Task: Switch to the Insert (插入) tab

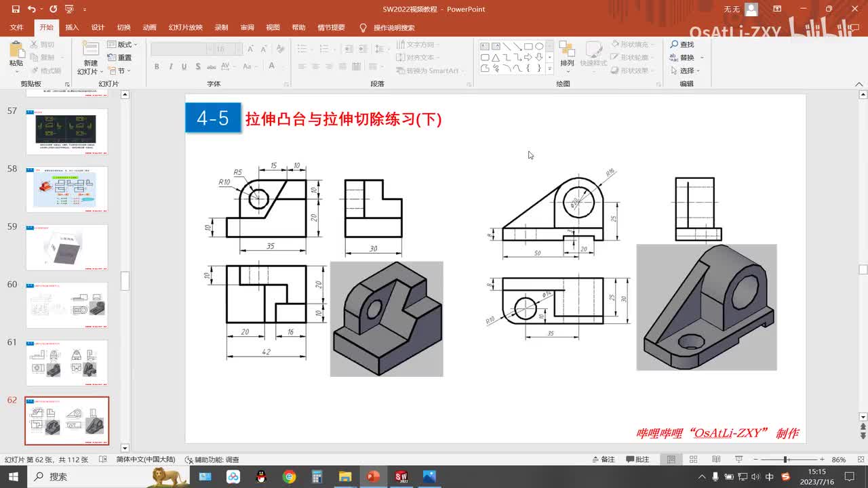Action: [x=72, y=28]
